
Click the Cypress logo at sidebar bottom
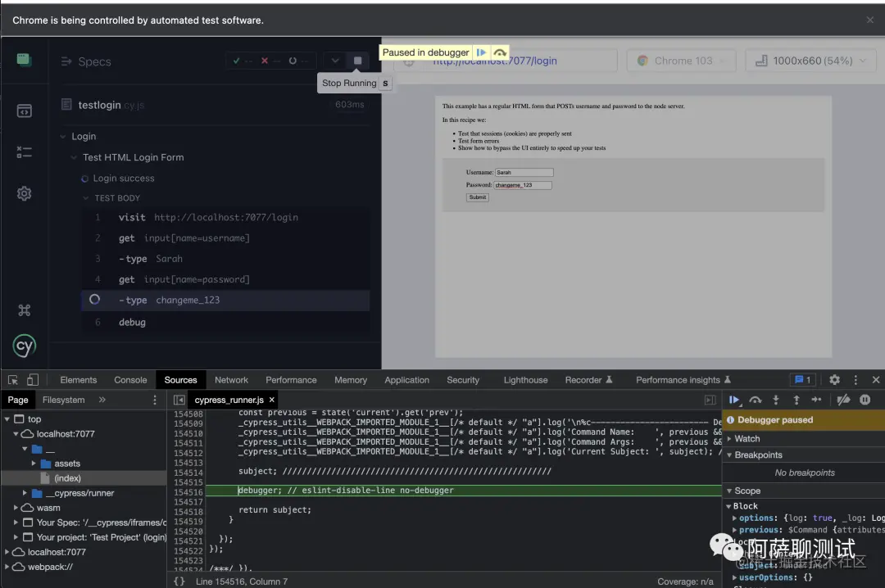(25, 346)
